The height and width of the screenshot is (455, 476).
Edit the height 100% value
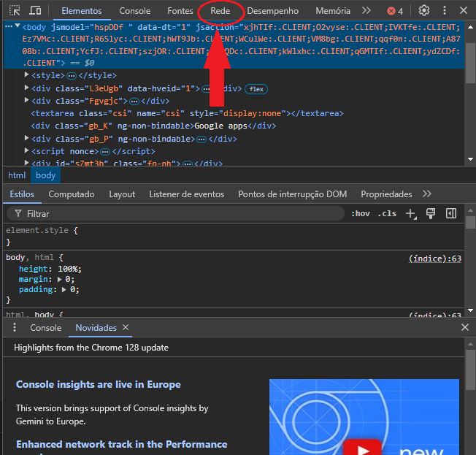click(x=68, y=269)
